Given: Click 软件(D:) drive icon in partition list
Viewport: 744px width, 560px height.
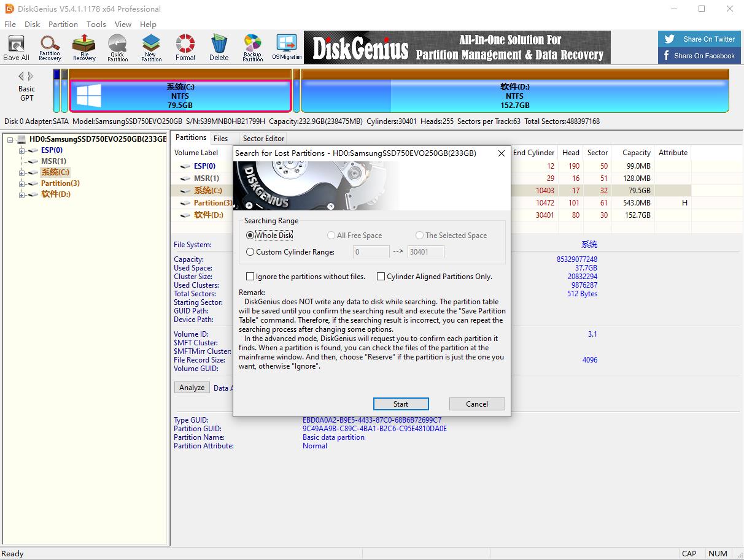Looking at the screenshot, I should pyautogui.click(x=185, y=215).
